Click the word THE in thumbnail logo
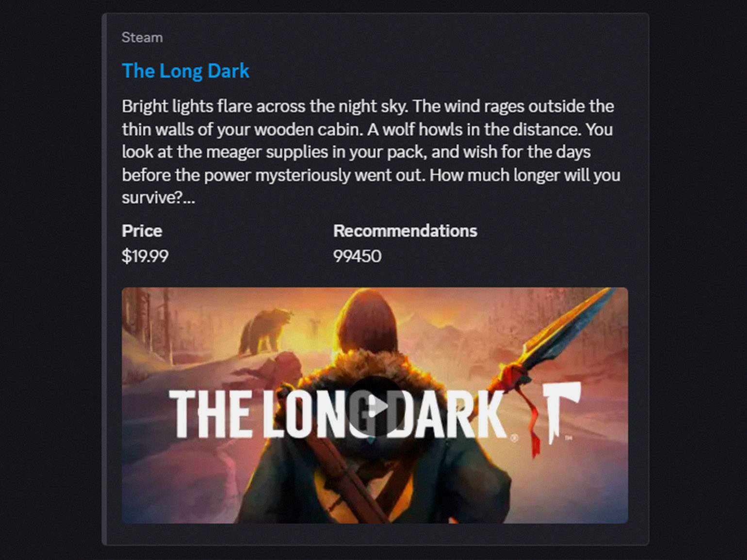 coord(210,414)
